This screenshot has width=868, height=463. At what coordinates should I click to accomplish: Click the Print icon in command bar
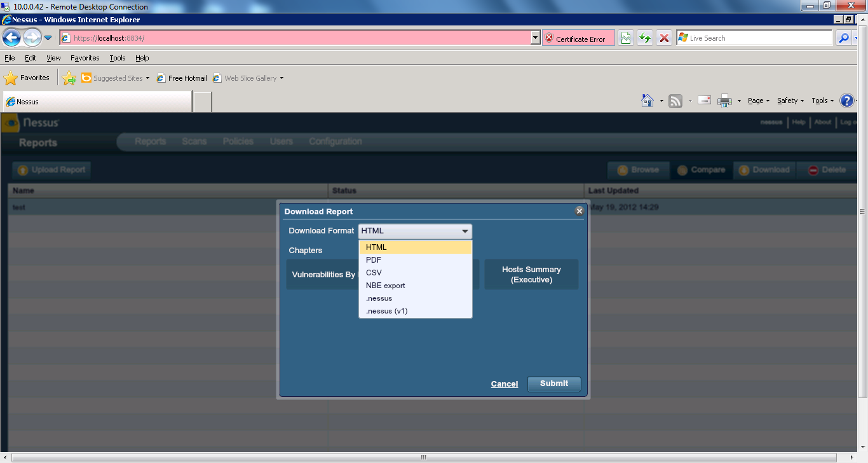(724, 100)
